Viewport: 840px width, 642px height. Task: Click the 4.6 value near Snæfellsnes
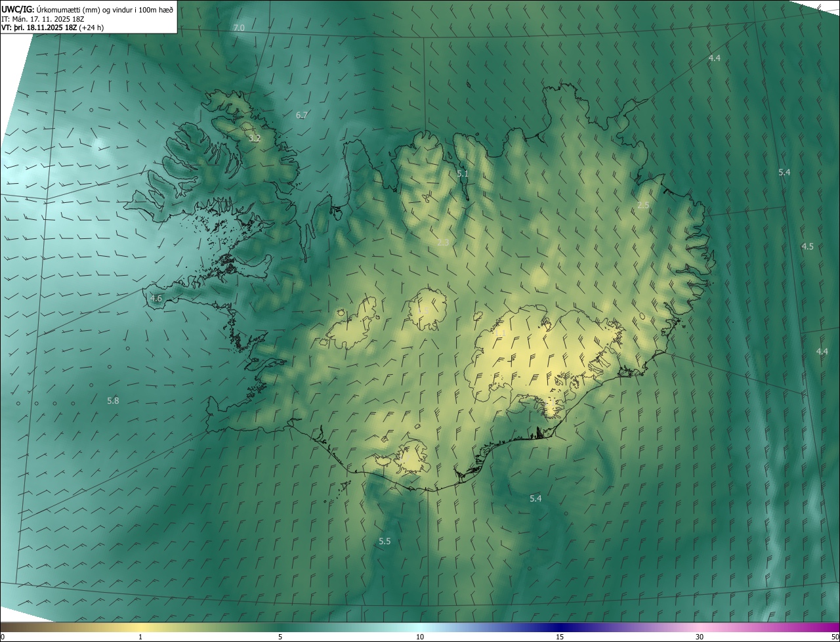click(x=156, y=298)
